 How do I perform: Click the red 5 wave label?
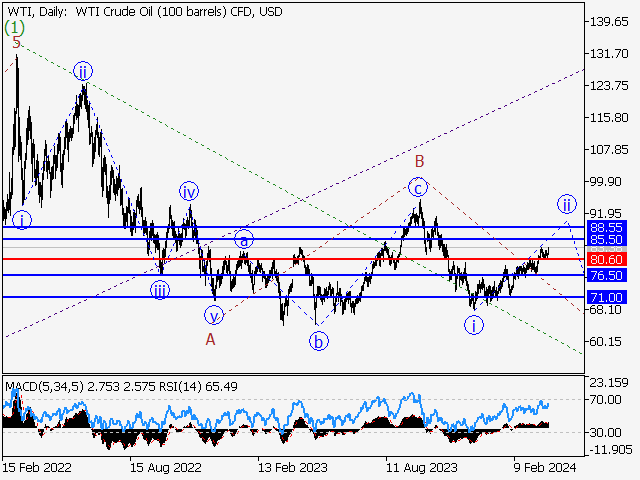point(16,42)
